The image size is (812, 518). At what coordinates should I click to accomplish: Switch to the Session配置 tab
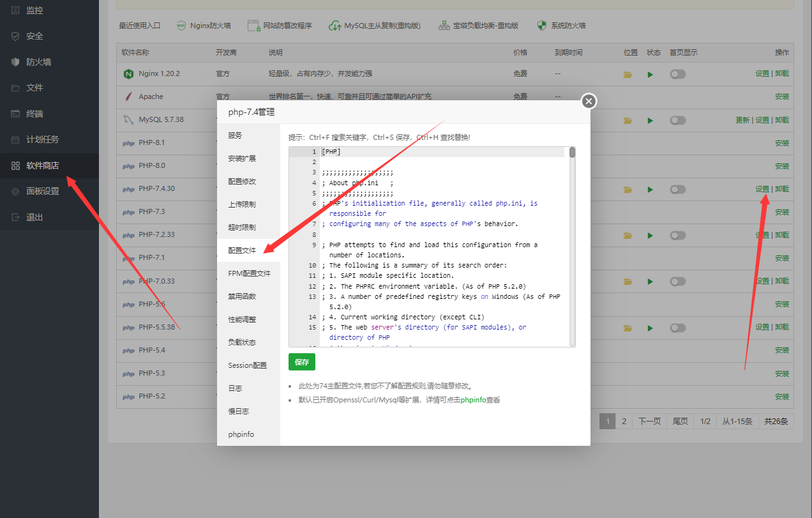tap(248, 365)
